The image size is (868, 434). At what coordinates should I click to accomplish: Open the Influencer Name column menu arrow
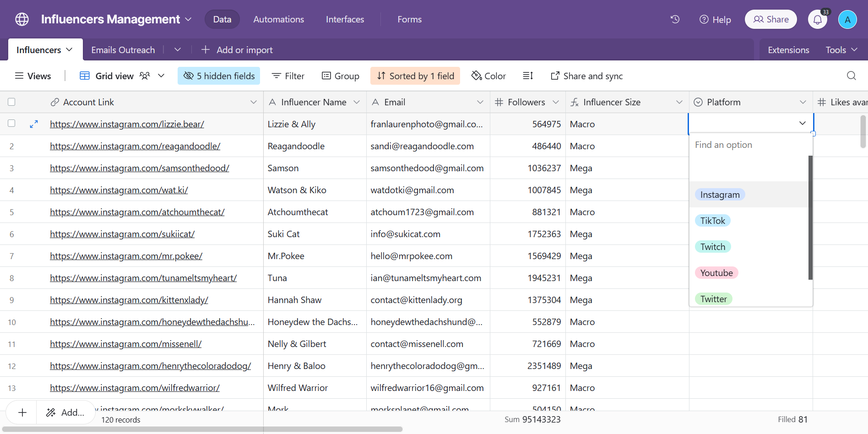click(357, 102)
